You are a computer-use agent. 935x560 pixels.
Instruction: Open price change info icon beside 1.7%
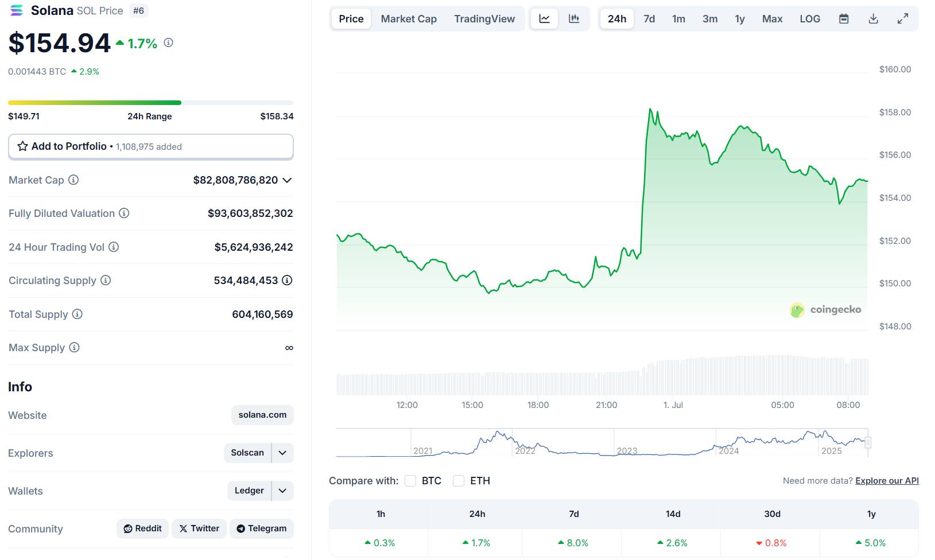coord(168,42)
